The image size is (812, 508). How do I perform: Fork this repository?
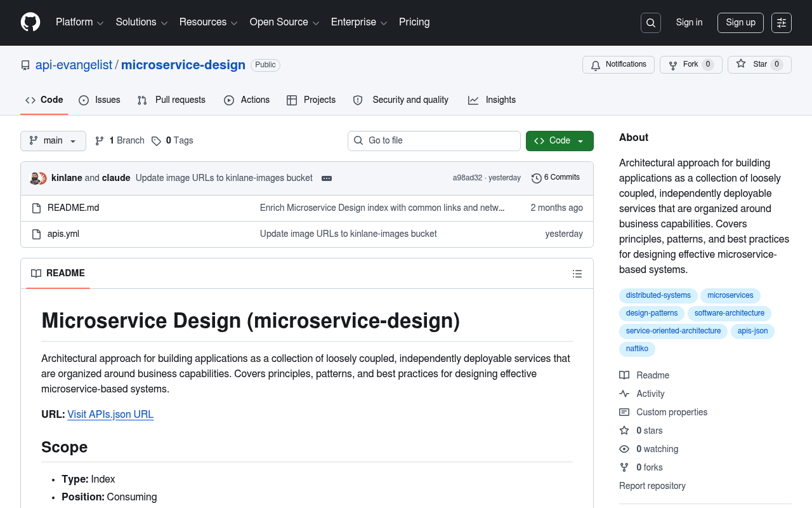(691, 65)
